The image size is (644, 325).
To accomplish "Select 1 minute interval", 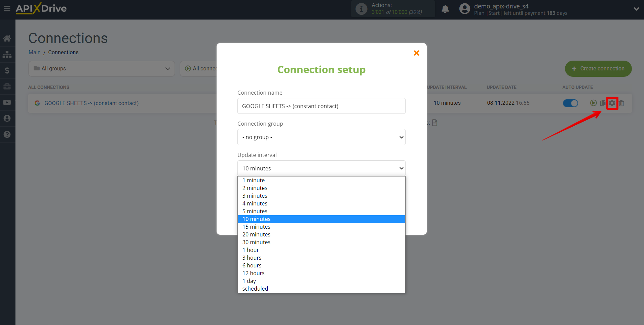I will tap(321, 180).
